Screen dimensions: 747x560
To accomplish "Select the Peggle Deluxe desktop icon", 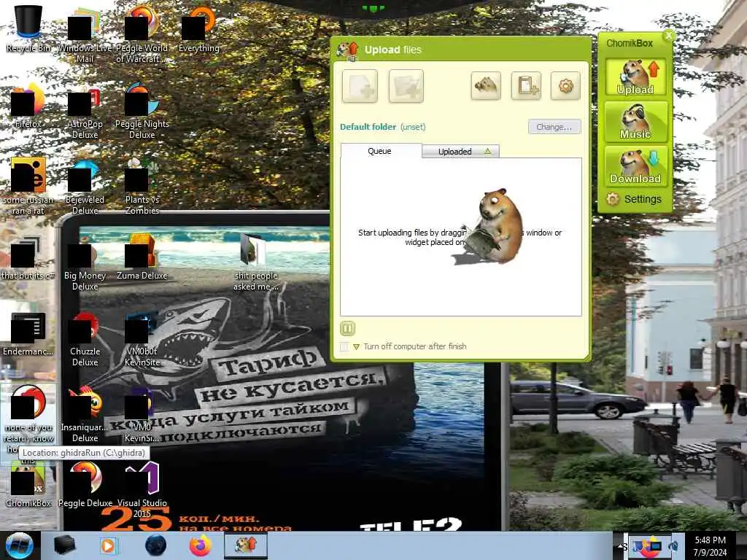I will pos(85,485).
